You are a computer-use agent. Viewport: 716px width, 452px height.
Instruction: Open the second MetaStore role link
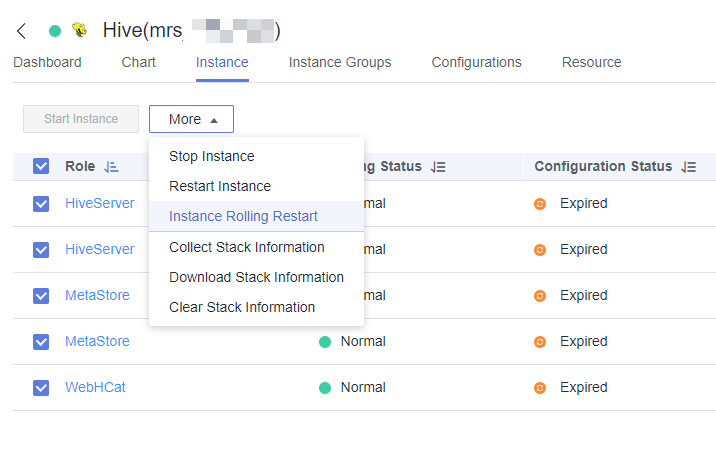coord(97,341)
